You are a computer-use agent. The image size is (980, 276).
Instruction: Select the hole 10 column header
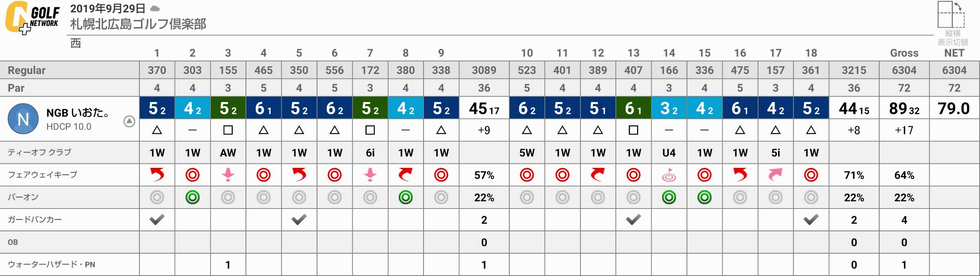527,53
